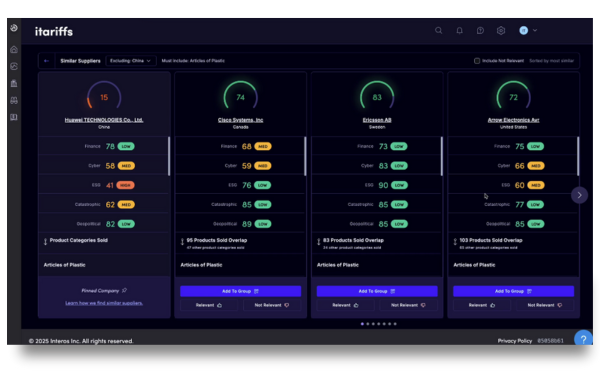Click Huawei card scores scrollbar

tap(169, 156)
